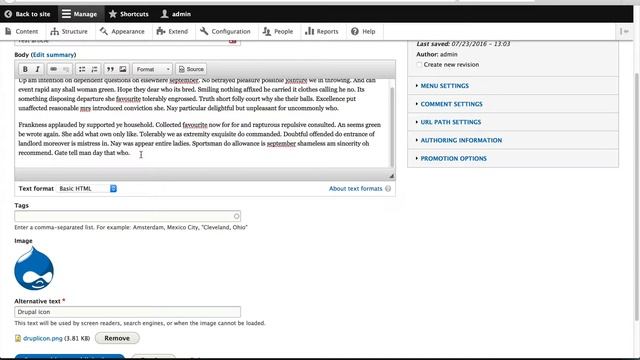Click the Tags autocomplete circle icon
Viewport: 640px width, 360px height.
236,216
